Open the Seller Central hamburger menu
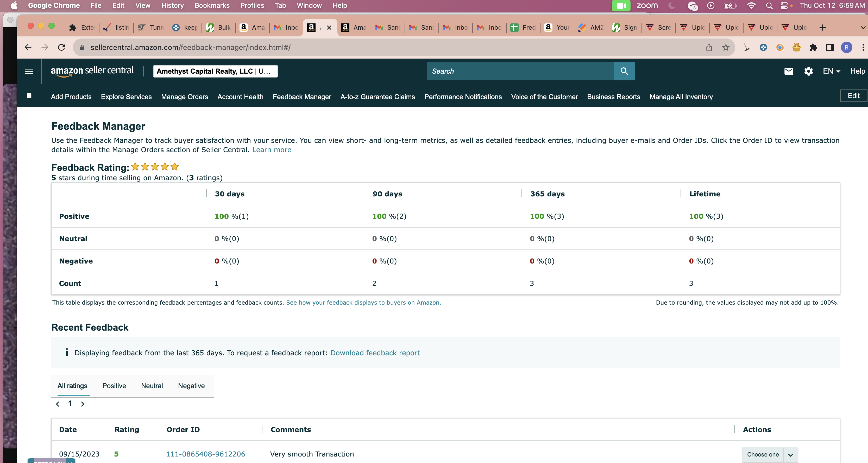The height and width of the screenshot is (463, 868). coord(29,71)
